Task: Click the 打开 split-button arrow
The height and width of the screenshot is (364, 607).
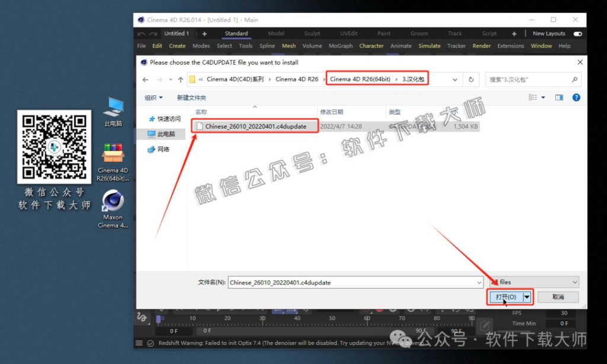Action: click(526, 296)
